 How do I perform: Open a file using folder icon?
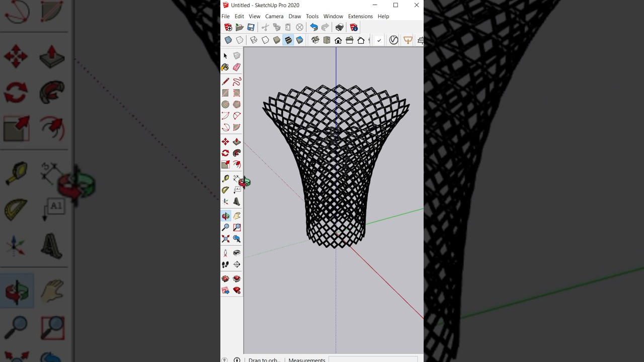pos(239,27)
